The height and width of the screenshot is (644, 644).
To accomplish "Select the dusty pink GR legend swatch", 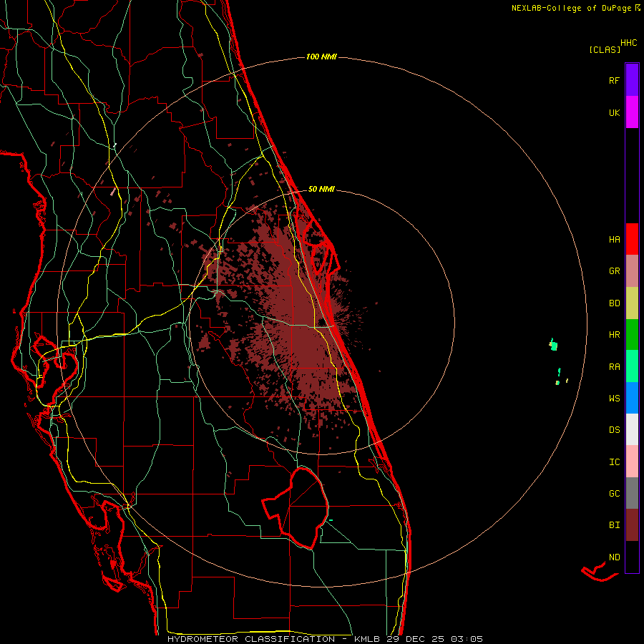I will coord(632,271).
